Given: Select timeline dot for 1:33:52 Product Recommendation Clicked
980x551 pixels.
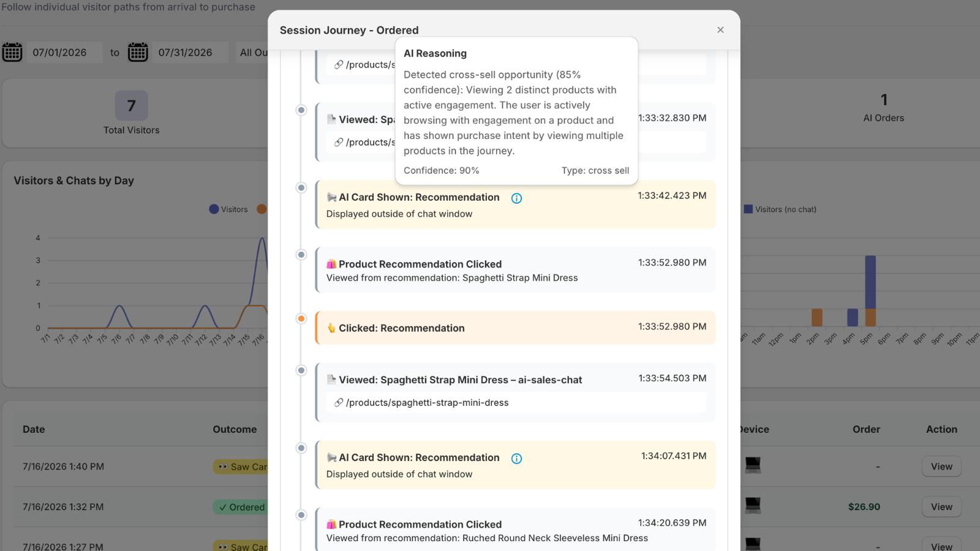Looking at the screenshot, I should [x=301, y=255].
